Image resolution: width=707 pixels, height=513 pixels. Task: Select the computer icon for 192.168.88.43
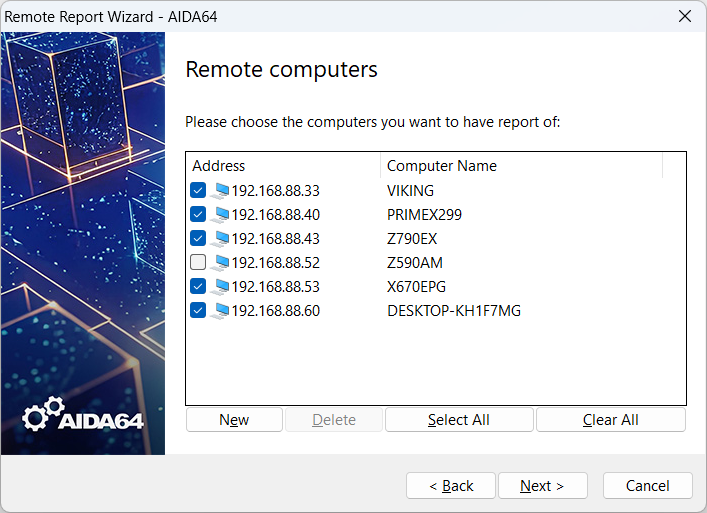click(x=220, y=238)
